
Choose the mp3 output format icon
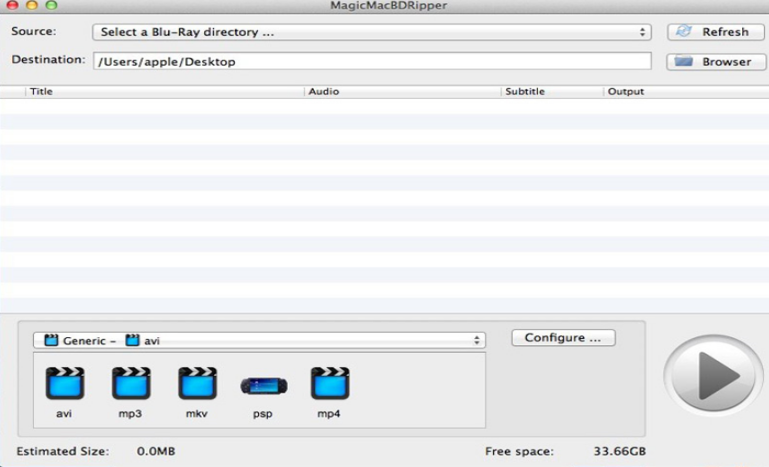[x=131, y=383]
